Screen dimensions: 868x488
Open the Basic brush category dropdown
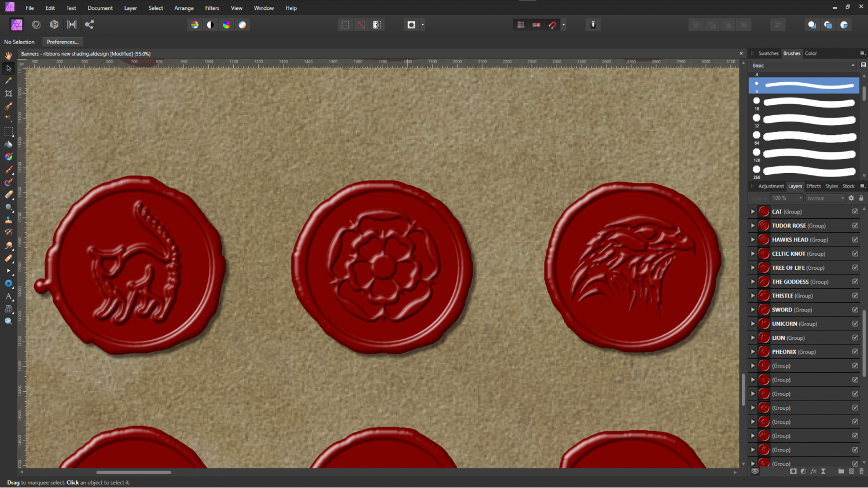point(803,65)
